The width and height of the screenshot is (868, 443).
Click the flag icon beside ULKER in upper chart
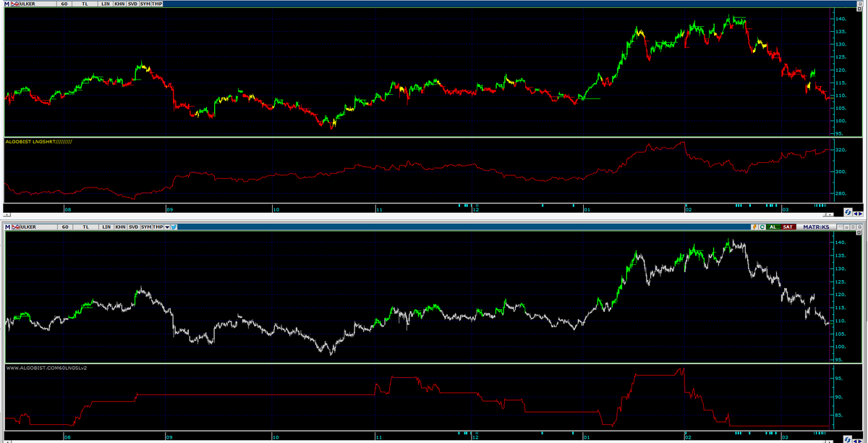[x=15, y=4]
